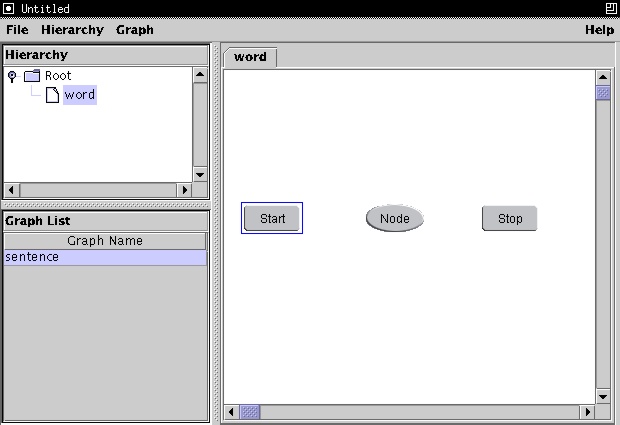Select the Root folder icon

tap(32, 75)
